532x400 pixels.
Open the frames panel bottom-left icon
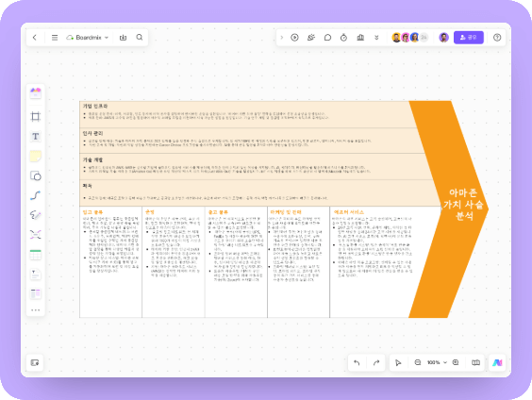point(35,362)
